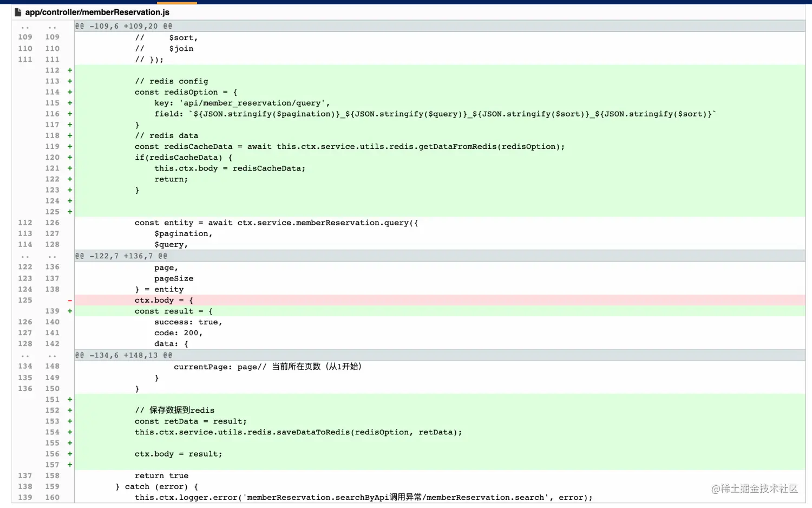The image size is (812, 508).
Task: Click the this.ctx.logger.error line
Action: tap(364, 497)
